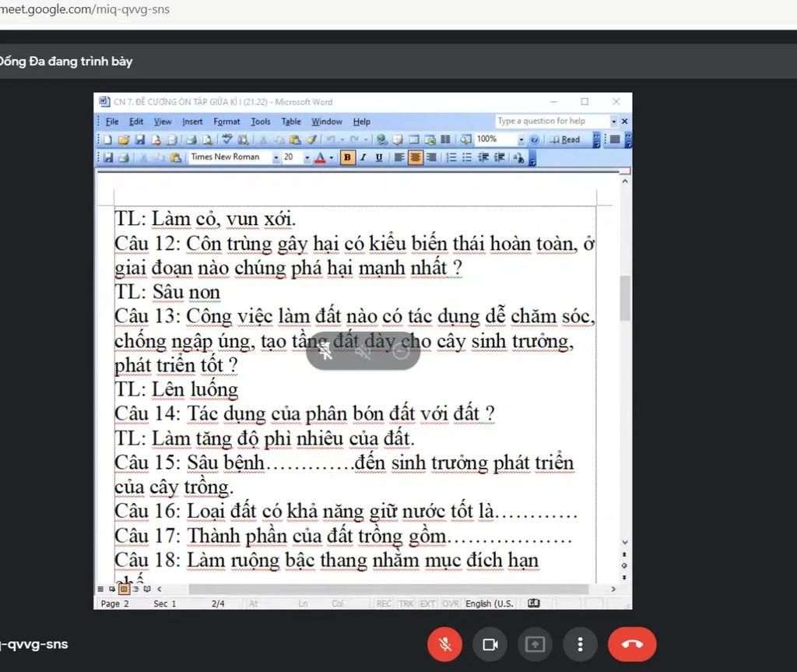Paste clipboard contents in the standard toolbar
This screenshot has height=672, width=797.
295,139
